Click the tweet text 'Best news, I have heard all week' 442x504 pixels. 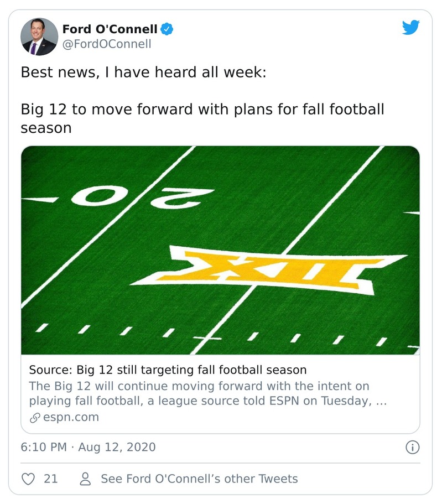pos(143,72)
